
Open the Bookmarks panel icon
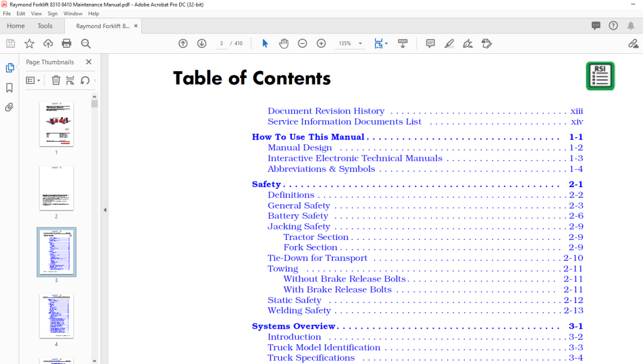pos(9,88)
